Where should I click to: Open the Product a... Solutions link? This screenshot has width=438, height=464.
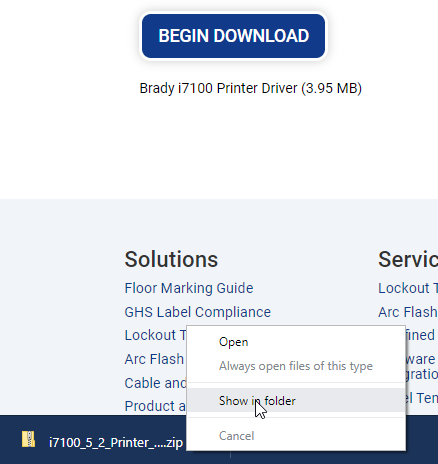pyautogui.click(x=155, y=406)
